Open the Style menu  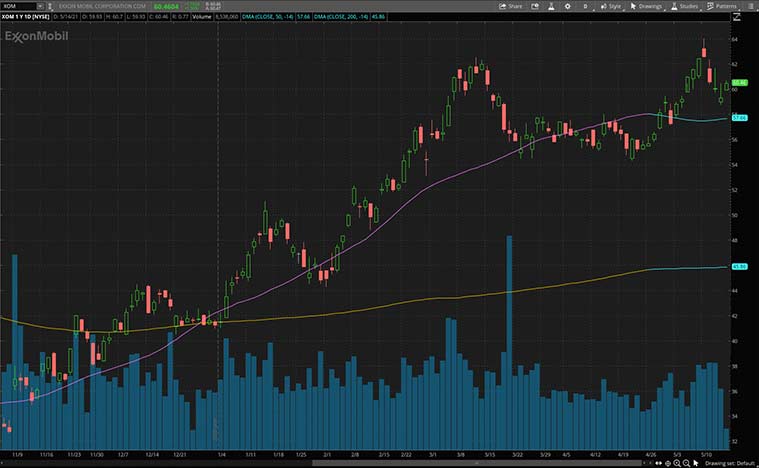tap(612, 6)
